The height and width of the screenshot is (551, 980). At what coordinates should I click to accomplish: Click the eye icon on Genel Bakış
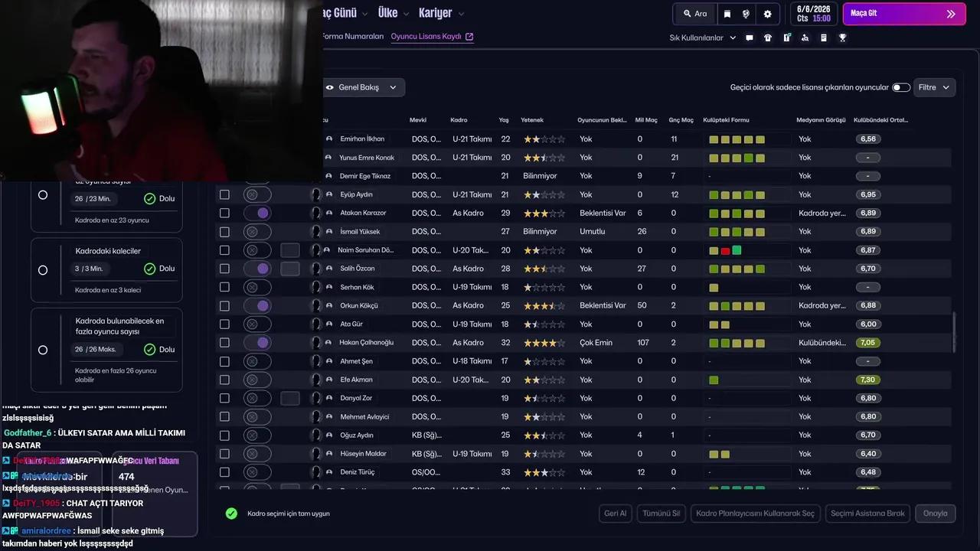coord(330,87)
